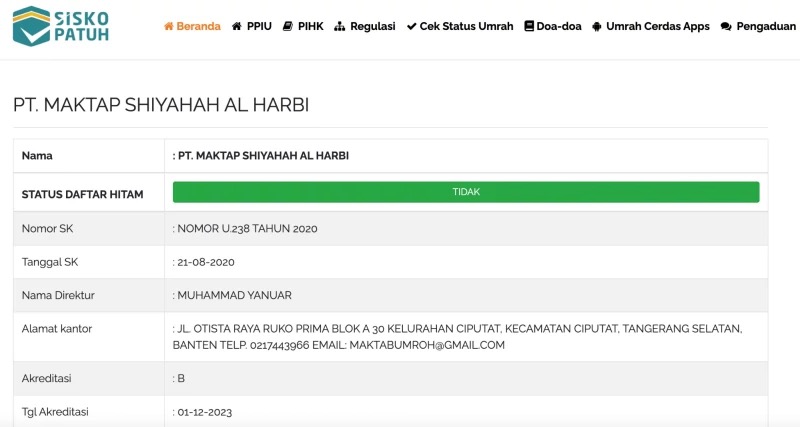Select the value NOMOR U.238 TAHUN 2020
The image size is (800, 427).
247,229
